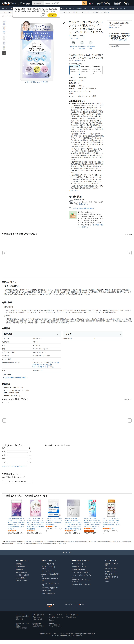
Task: Open the 2+ more images thumbnail
Action: (4, 53)
